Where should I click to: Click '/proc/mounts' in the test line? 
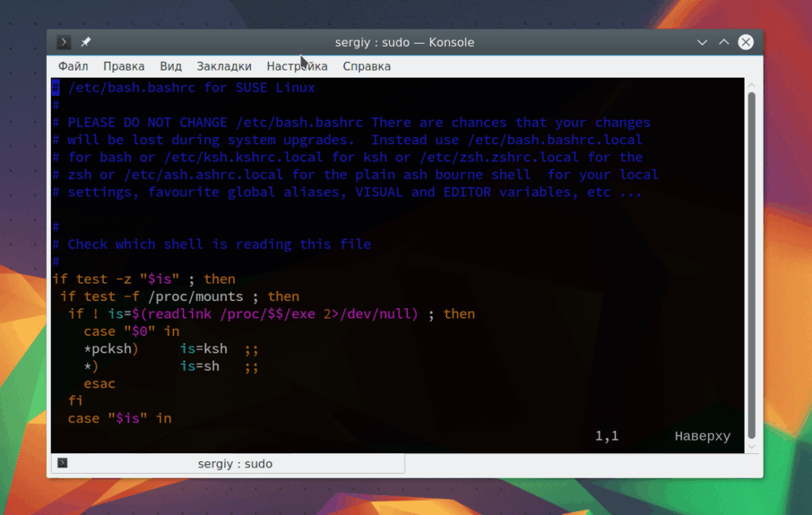[195, 296]
